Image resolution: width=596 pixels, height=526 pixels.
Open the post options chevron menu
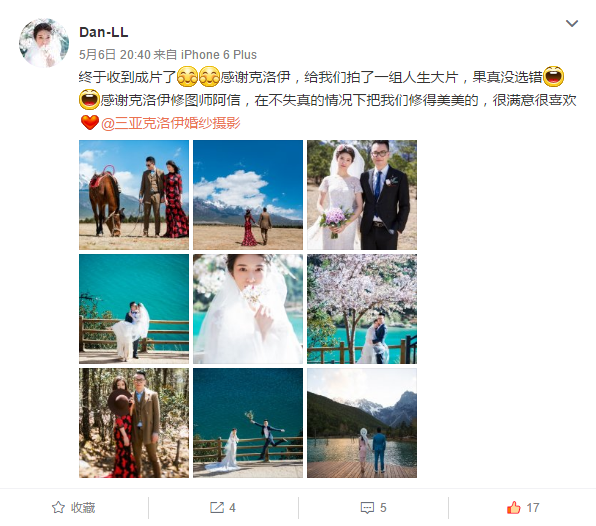572,24
